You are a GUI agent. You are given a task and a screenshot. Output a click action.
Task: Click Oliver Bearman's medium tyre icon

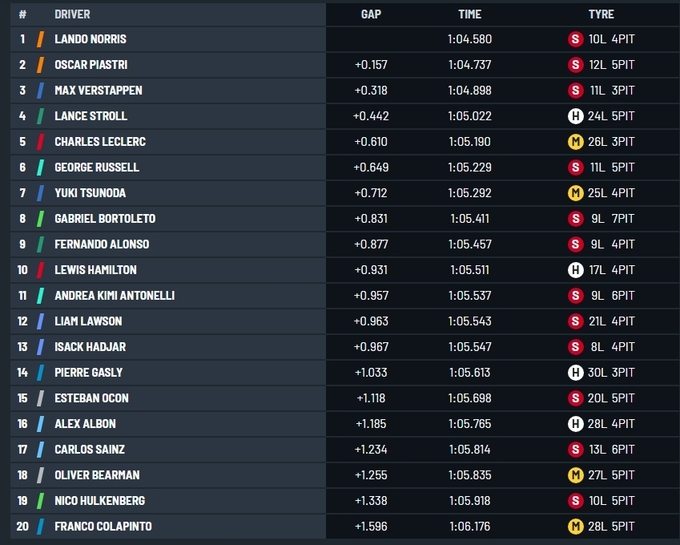[575, 475]
